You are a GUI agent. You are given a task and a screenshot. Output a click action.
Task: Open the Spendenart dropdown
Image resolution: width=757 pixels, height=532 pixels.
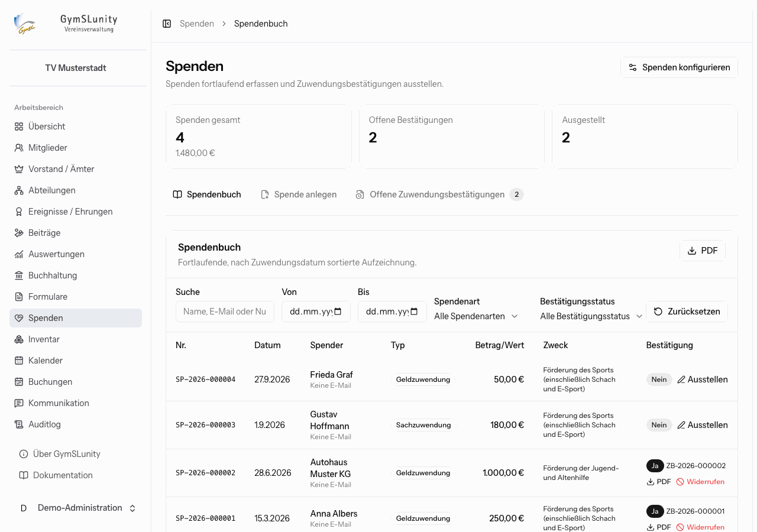point(477,316)
